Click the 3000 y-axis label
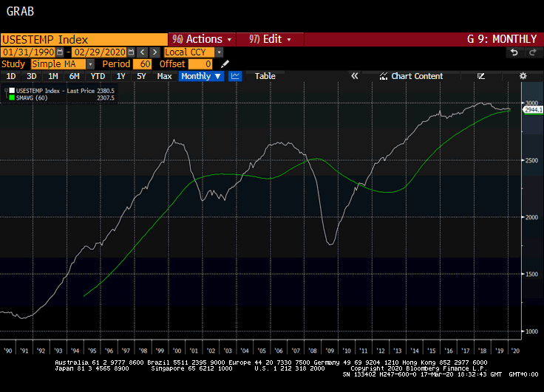Image resolution: width=544 pixels, height=392 pixels. click(x=532, y=103)
